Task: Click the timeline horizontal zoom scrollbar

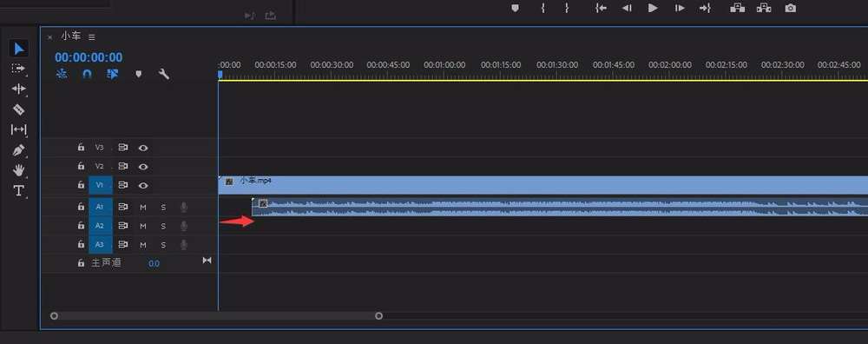Action: [216, 316]
